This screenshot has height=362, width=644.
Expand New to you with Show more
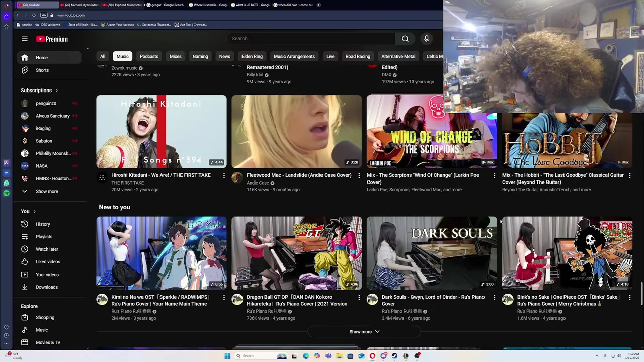(x=364, y=332)
